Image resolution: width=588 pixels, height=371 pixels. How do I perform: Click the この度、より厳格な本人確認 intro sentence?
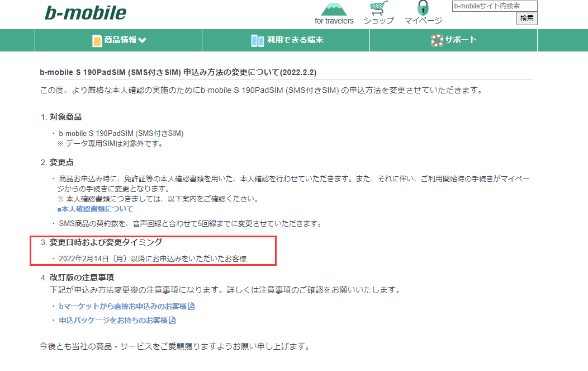point(262,91)
